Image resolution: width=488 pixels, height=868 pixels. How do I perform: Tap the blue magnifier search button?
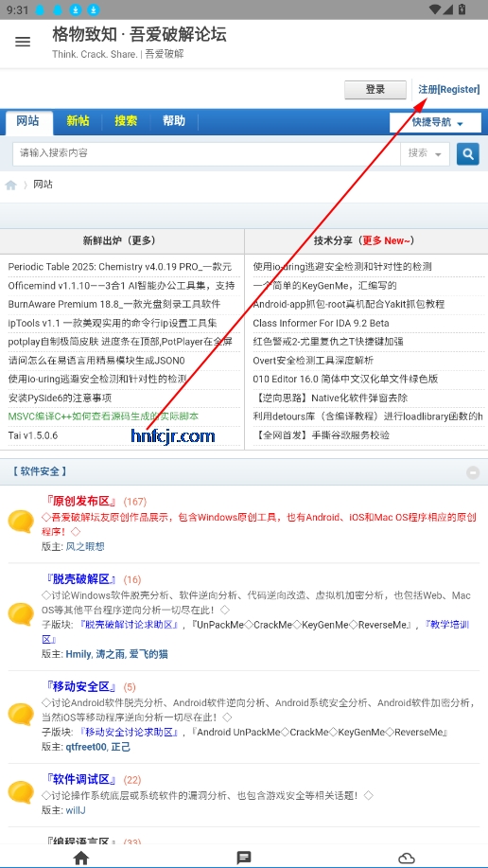click(467, 153)
